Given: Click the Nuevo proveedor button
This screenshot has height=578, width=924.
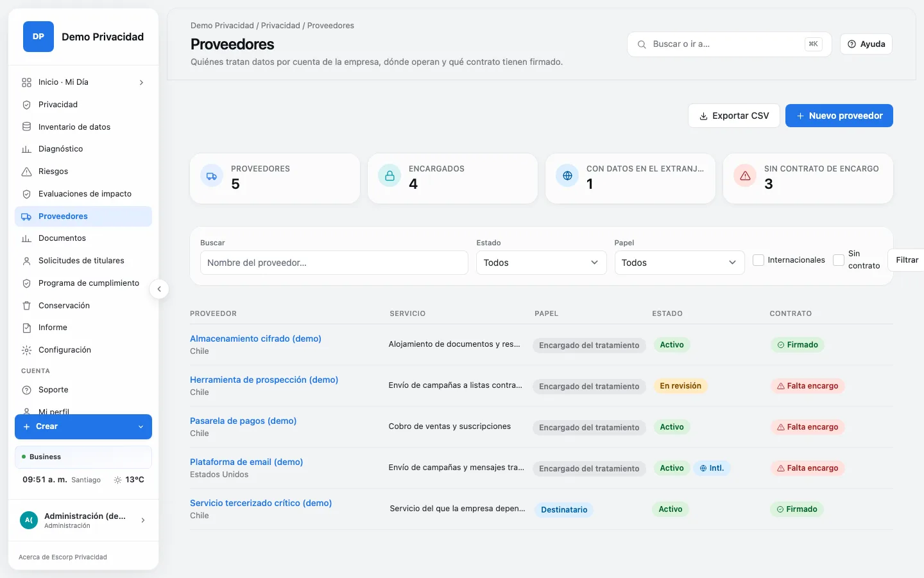Looking at the screenshot, I should pyautogui.click(x=839, y=116).
